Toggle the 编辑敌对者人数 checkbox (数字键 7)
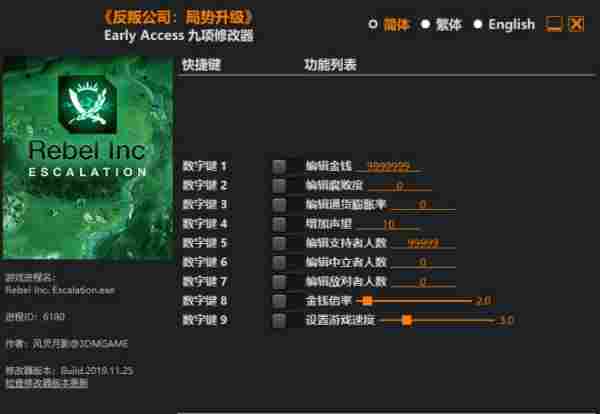The width and height of the screenshot is (600, 414). point(279,282)
